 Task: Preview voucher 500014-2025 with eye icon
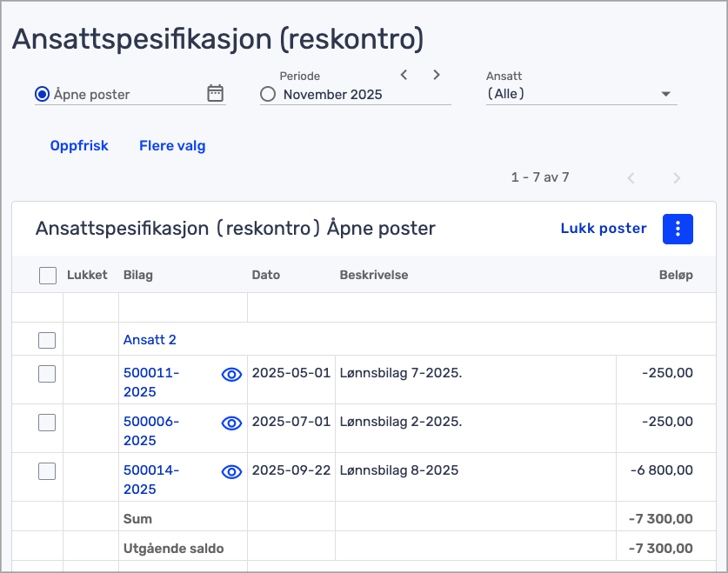coord(231,472)
